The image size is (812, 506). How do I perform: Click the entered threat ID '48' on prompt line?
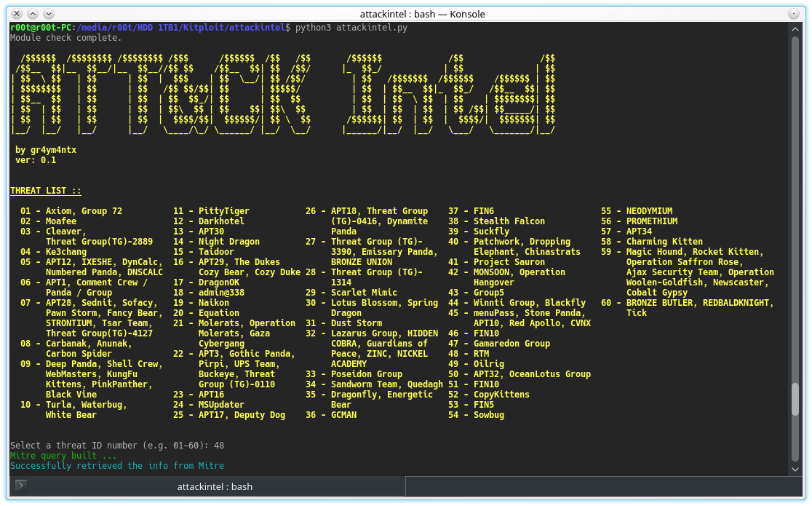[219, 445]
